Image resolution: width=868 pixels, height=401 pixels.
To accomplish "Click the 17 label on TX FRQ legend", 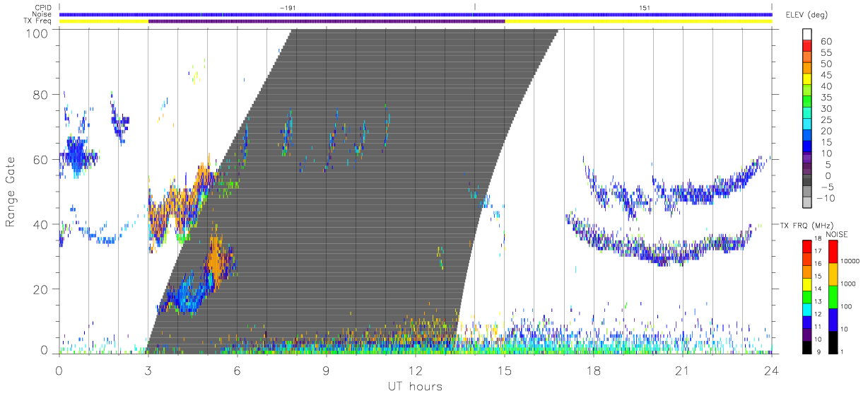I will pyautogui.click(x=817, y=251).
